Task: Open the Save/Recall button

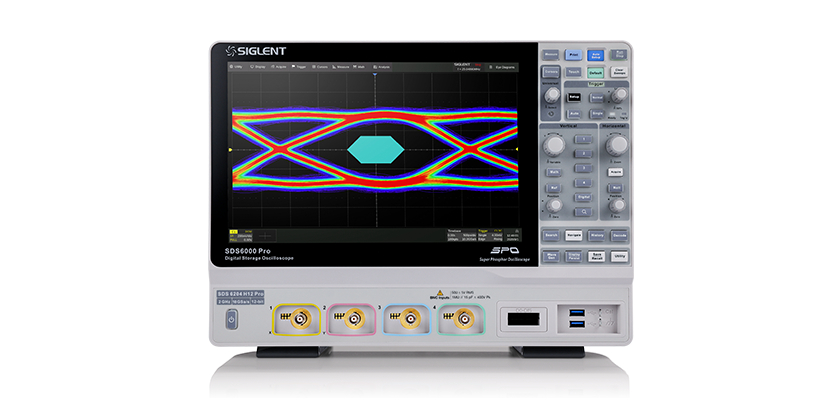Action: 597,256
